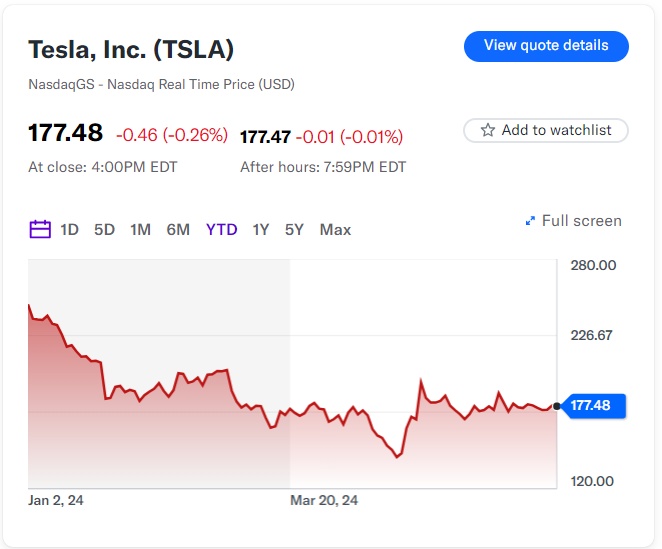The height and width of the screenshot is (549, 662).
Task: Select the Max time range
Action: 336,230
